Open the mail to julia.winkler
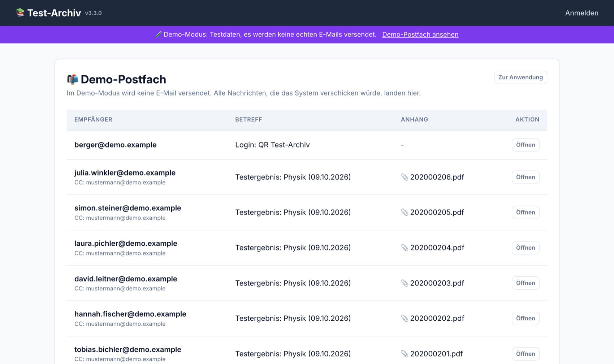This screenshot has height=364, width=614. click(x=526, y=177)
